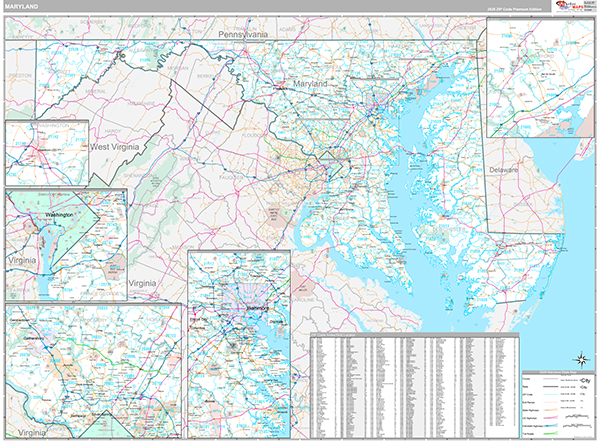The image size is (600, 441).
Task: Select the MARYLAND title in the header bar
Action: click(22, 7)
